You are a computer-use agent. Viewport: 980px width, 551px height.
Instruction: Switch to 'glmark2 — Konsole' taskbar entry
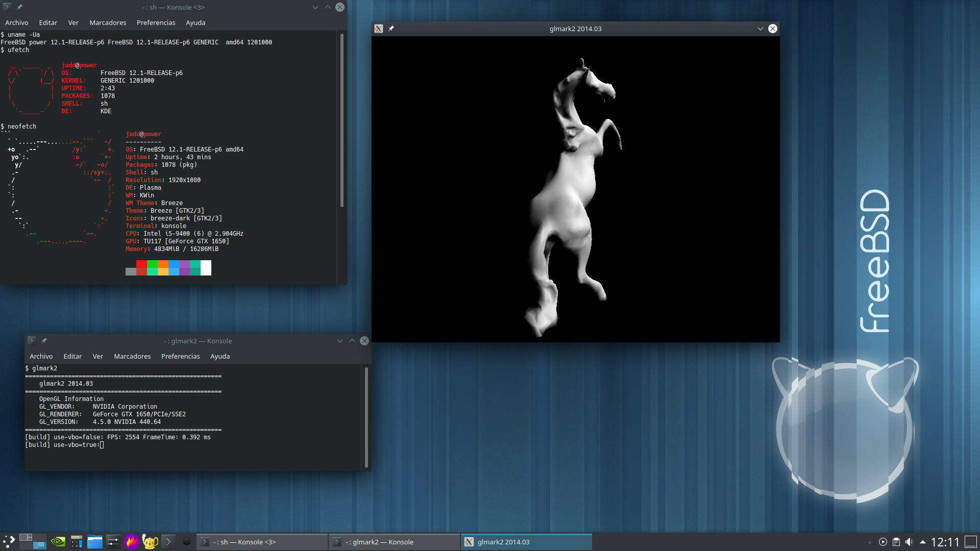[x=395, y=542]
